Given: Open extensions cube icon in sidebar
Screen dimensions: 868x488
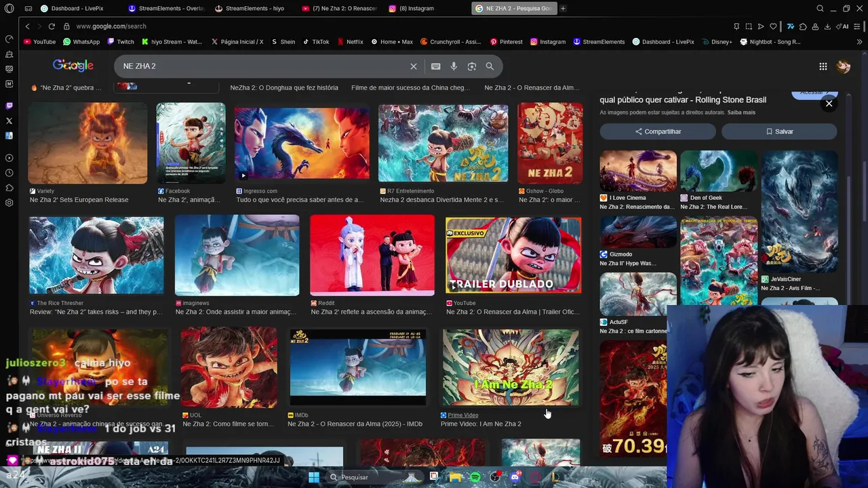Looking at the screenshot, I should click(x=9, y=188).
